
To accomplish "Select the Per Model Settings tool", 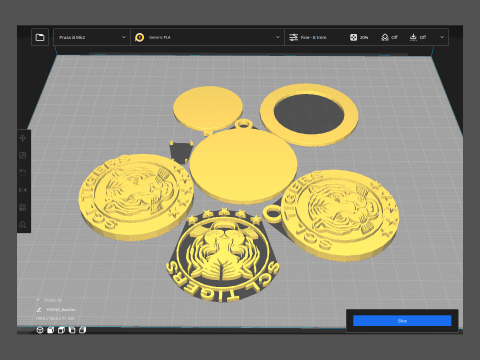I will [23, 207].
